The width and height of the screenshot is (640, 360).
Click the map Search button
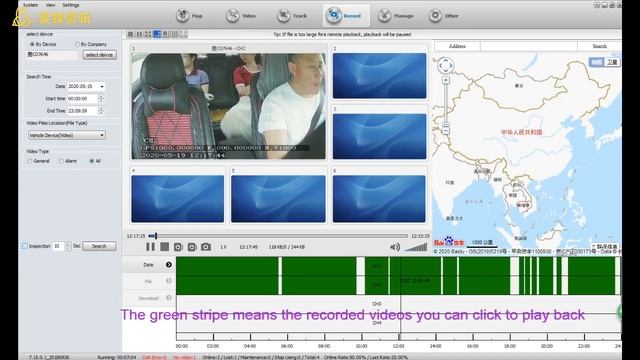coord(599,46)
